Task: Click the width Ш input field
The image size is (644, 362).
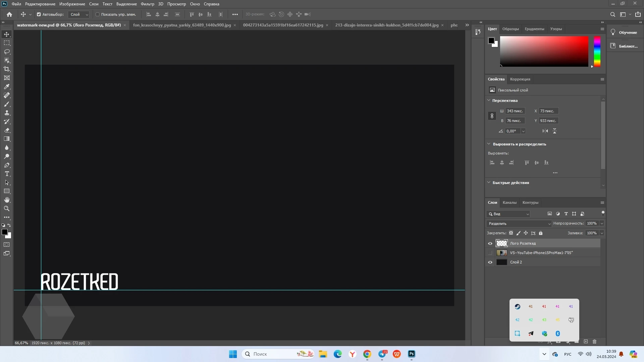Action: (x=515, y=111)
